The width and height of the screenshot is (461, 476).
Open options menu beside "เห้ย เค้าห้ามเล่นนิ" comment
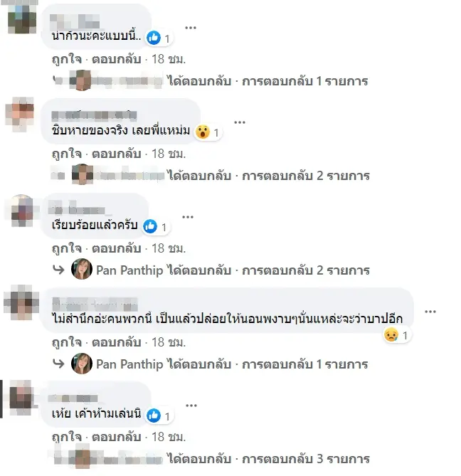(x=191, y=406)
